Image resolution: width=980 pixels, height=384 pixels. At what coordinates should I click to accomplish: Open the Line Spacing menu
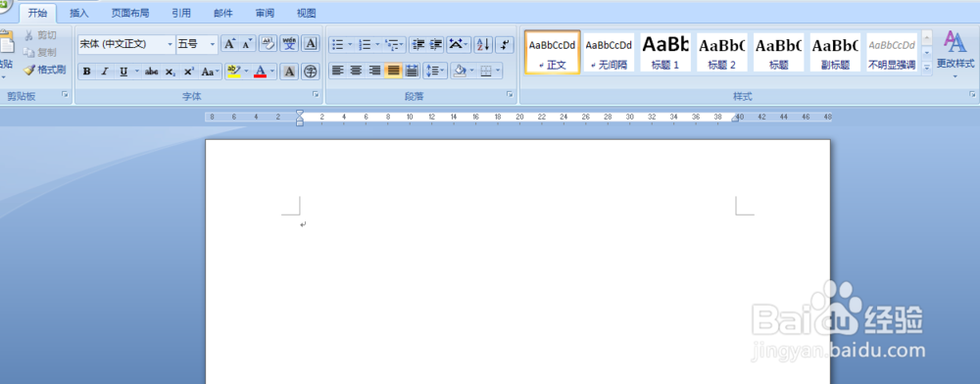pyautogui.click(x=435, y=71)
